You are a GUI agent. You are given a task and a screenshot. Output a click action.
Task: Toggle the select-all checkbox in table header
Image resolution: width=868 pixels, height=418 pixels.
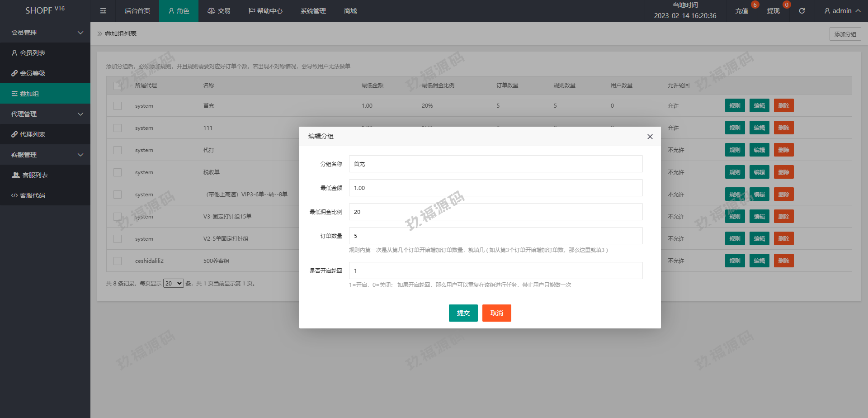118,85
